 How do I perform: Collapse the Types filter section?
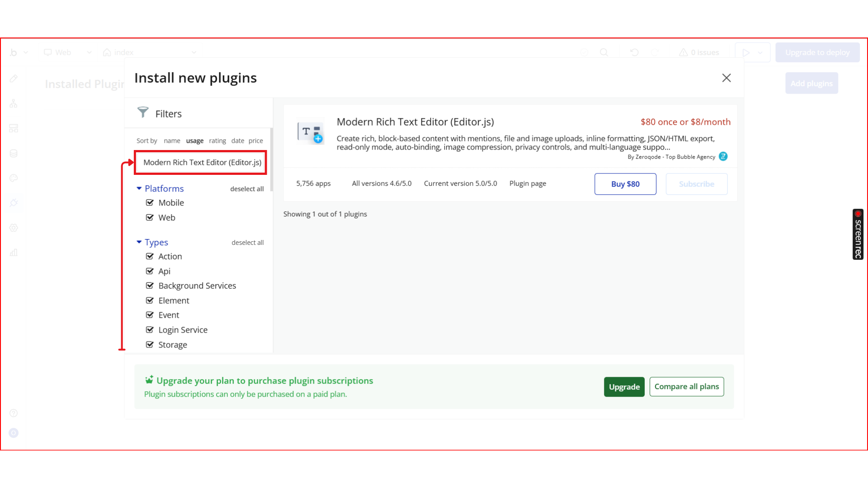tap(139, 242)
